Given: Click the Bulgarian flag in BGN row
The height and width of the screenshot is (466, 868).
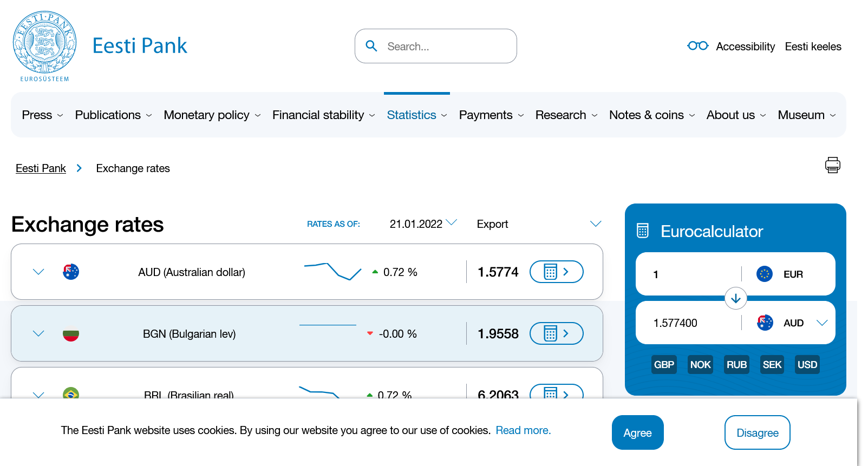Looking at the screenshot, I should (71, 334).
